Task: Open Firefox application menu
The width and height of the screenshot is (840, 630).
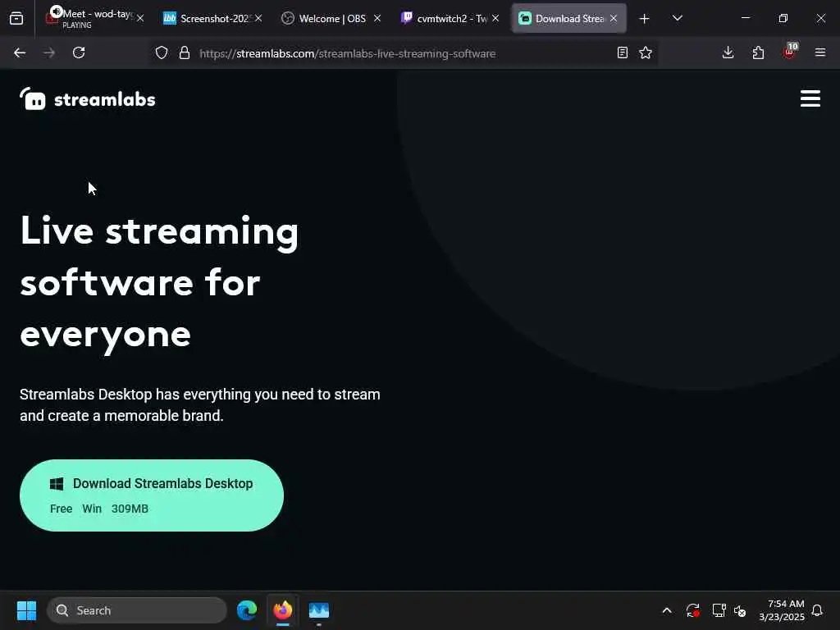Action: 819,52
